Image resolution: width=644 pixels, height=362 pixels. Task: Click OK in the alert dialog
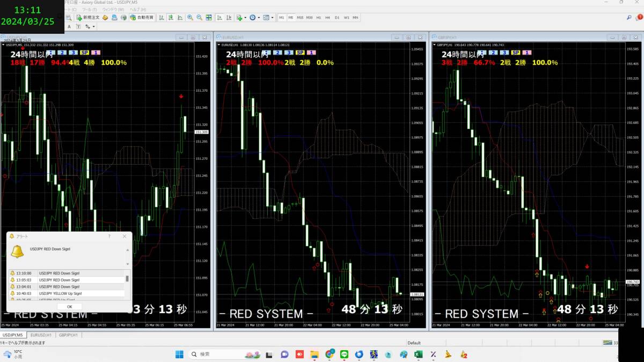pos(69,306)
